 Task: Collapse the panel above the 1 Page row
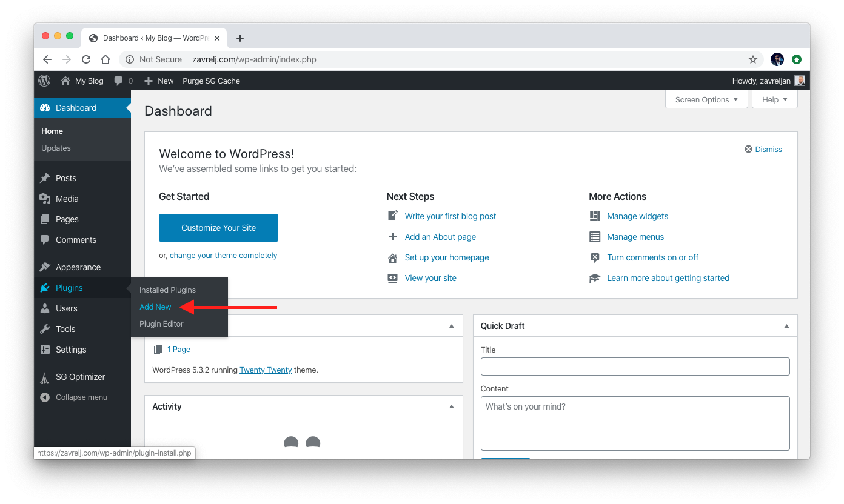point(451,326)
